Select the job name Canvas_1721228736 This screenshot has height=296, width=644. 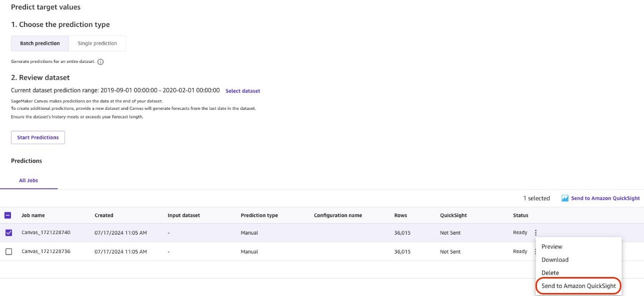click(x=46, y=252)
